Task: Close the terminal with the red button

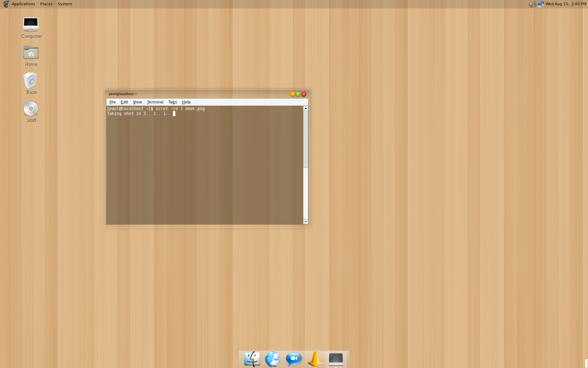Action: (x=304, y=94)
